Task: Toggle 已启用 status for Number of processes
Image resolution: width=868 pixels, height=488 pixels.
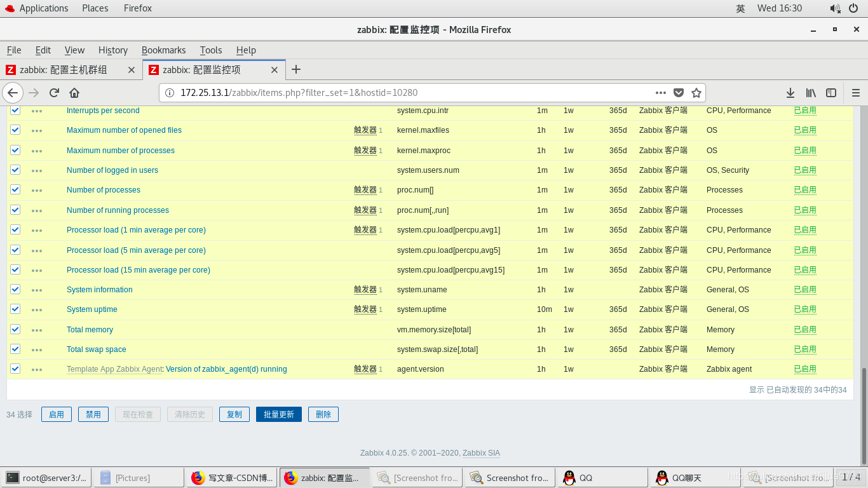Action: tap(805, 190)
